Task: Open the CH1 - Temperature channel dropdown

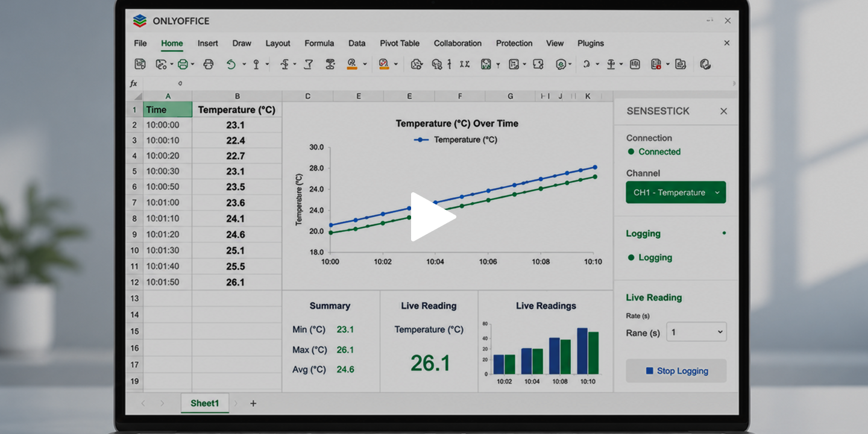Action: point(676,192)
